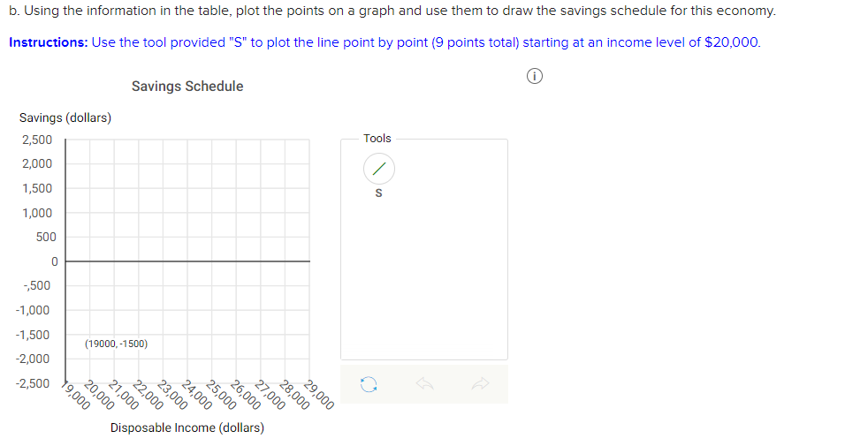The image size is (868, 446).
Task: Click the 2,500 y-axis tick label
Action: click(37, 140)
